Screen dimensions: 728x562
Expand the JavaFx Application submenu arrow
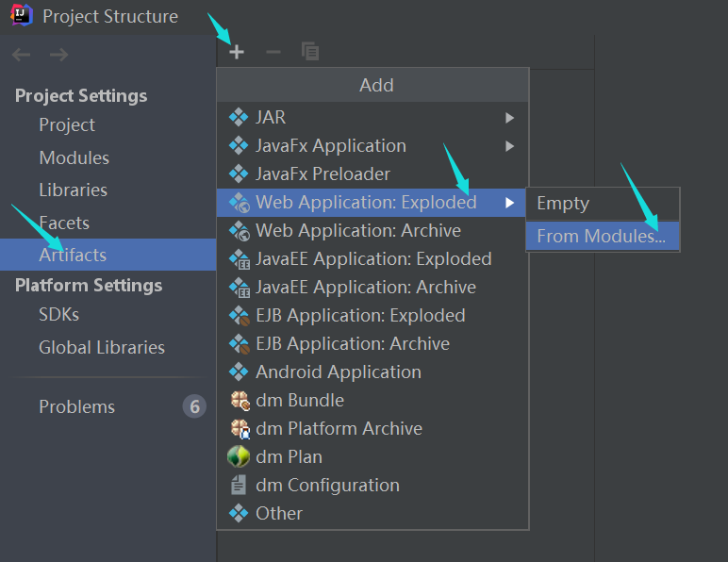[x=510, y=146]
